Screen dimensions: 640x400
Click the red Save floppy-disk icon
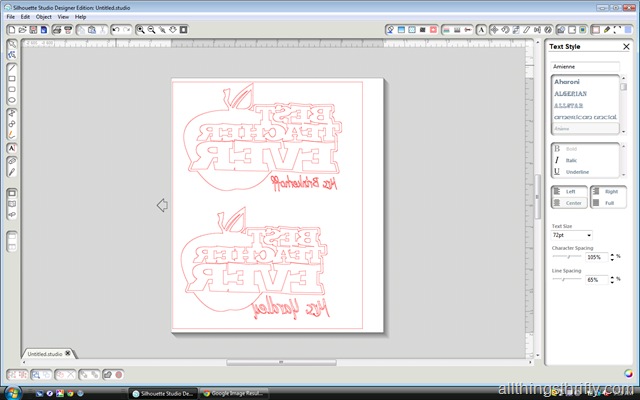(33, 30)
